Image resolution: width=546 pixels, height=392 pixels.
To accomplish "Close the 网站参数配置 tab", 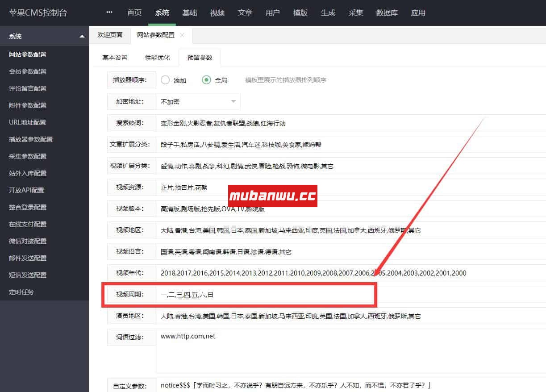I will click(182, 35).
